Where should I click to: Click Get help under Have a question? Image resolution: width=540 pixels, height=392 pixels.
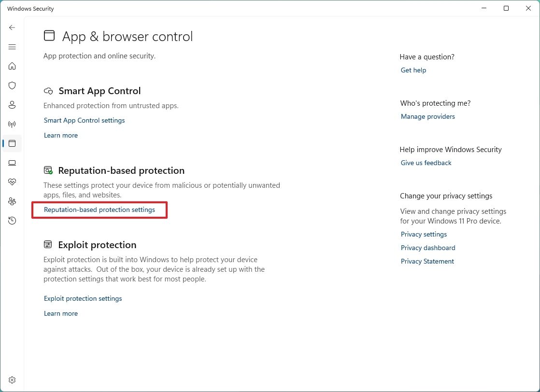[413, 70]
